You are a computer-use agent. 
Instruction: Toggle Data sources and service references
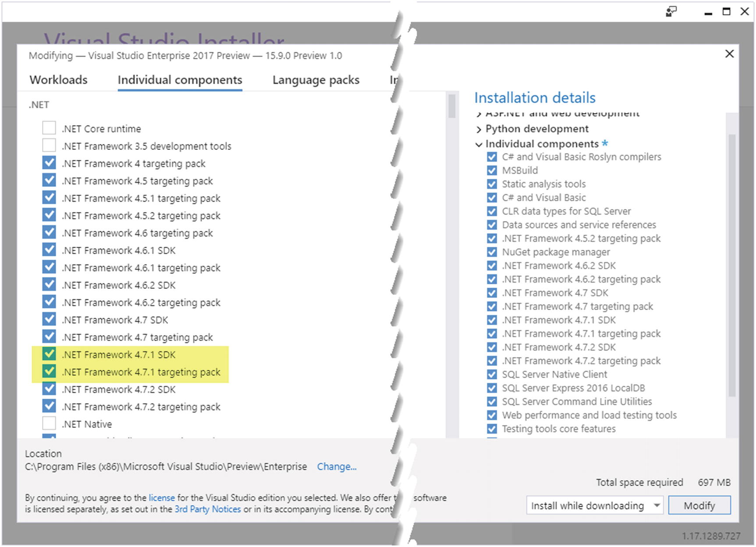point(492,225)
